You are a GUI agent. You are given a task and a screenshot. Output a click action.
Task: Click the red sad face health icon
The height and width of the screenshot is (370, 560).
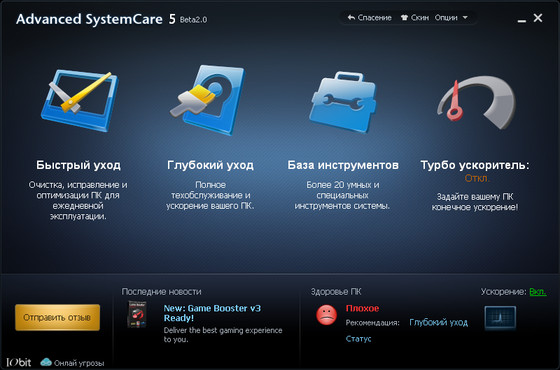326,315
